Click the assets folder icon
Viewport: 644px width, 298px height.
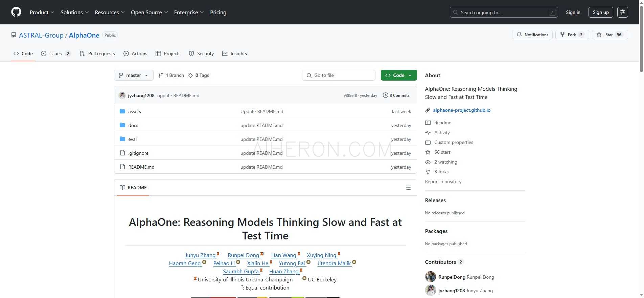pyautogui.click(x=122, y=111)
